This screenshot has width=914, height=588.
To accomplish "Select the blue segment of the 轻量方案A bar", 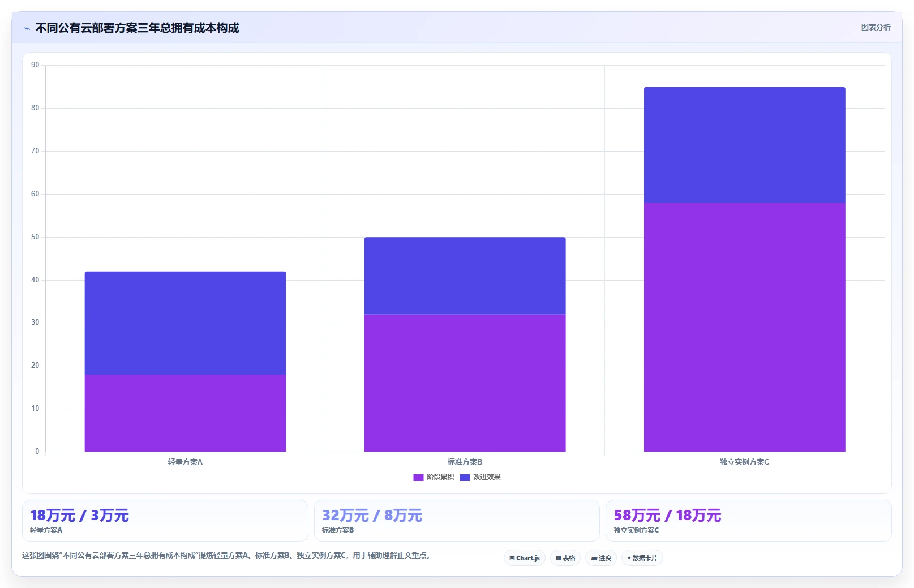I will coord(185,323).
